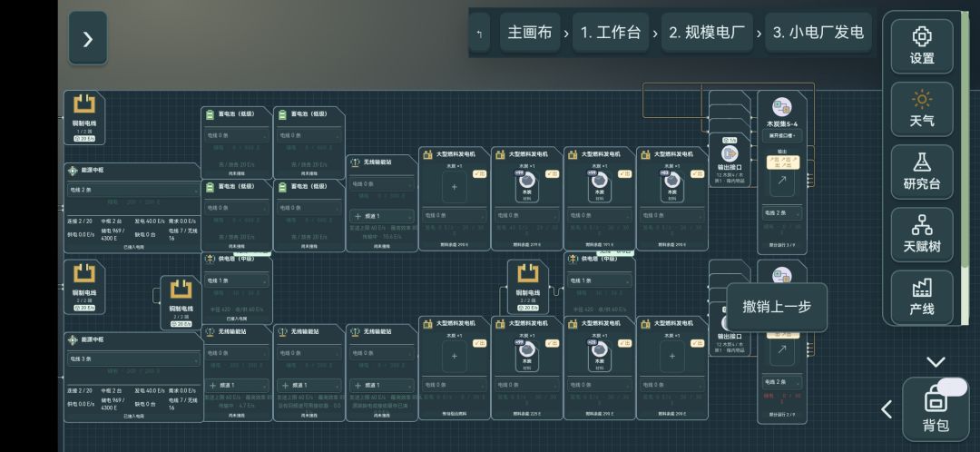Viewport: 980px width, 452px height.
Task: Click empty + slot in 等待取出燃料 generator
Action: [455, 357]
